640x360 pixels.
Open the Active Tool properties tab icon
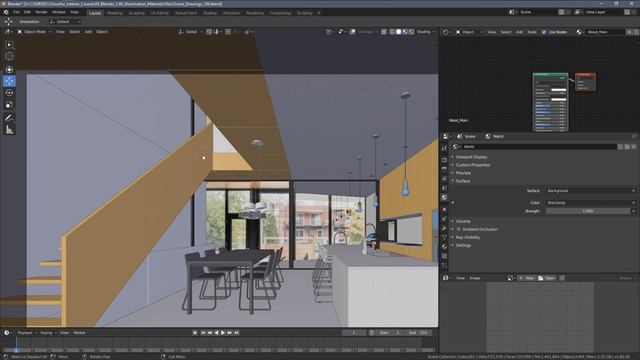pyautogui.click(x=444, y=148)
